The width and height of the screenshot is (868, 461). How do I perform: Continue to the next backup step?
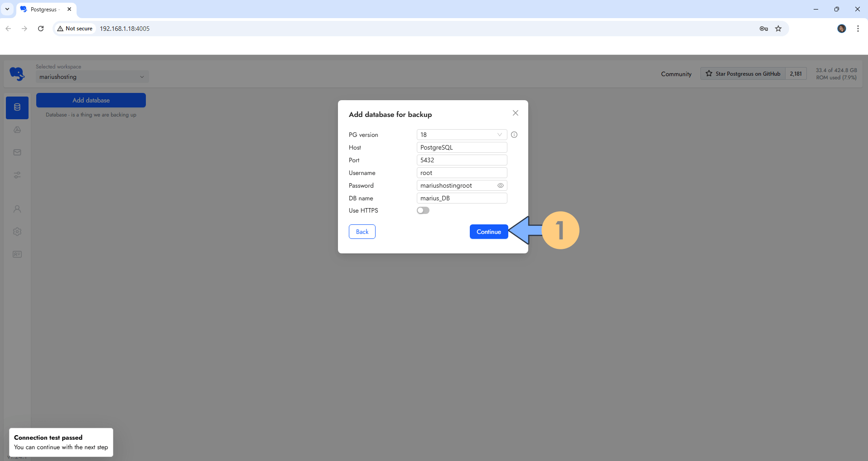point(488,232)
